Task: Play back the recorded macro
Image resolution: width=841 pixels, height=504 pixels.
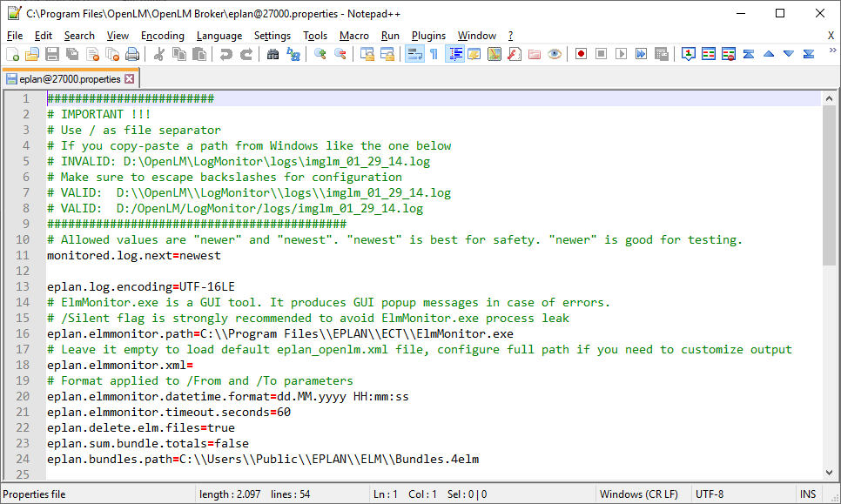Action: (620, 53)
